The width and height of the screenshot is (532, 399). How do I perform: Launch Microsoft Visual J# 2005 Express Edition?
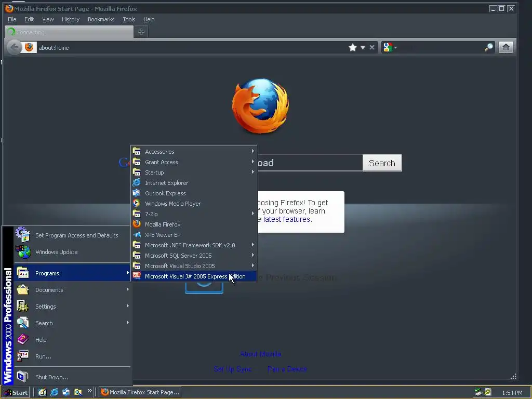194,276
